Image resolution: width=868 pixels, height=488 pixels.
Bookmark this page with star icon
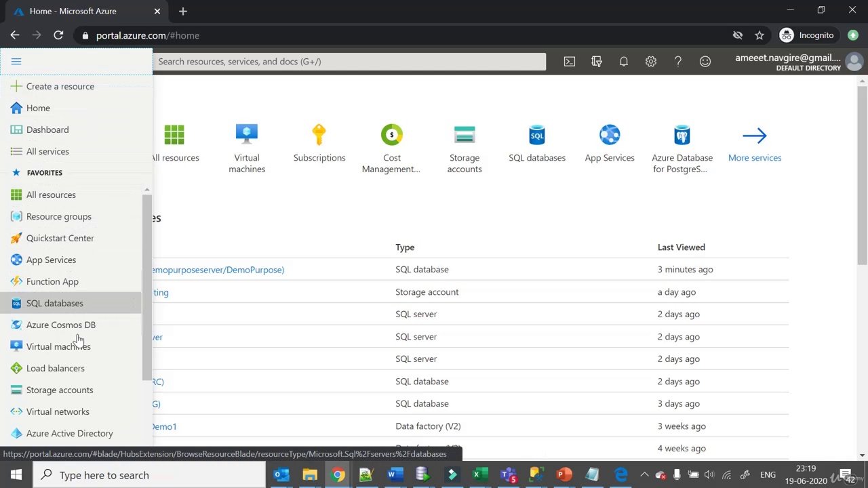pos(759,35)
